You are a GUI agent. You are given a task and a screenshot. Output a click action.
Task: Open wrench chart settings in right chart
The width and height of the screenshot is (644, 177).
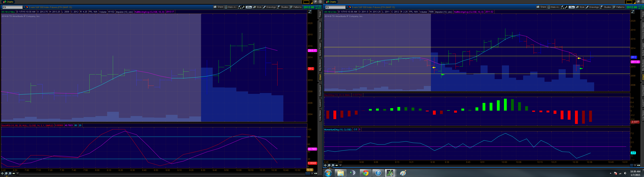point(566,7)
